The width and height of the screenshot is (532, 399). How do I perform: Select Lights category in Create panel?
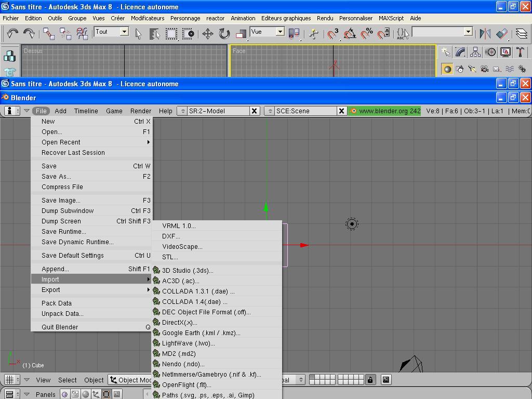point(472,69)
